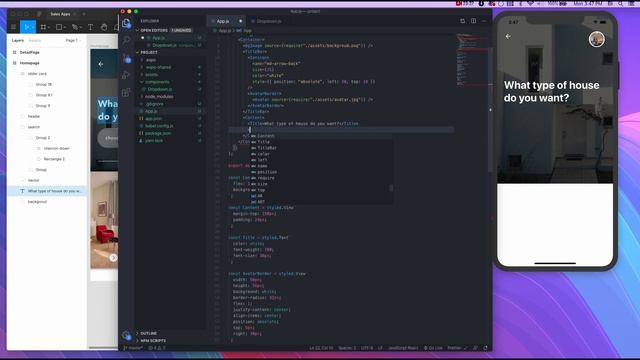The height and width of the screenshot is (360, 640).
Task: Select the Pen tool in Figma toolbar
Action: click(x=75, y=27)
